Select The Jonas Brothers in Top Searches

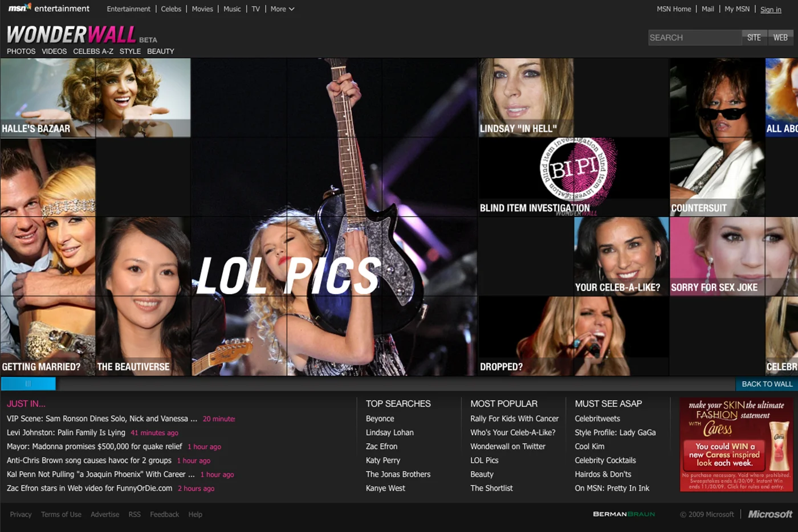tap(398, 474)
